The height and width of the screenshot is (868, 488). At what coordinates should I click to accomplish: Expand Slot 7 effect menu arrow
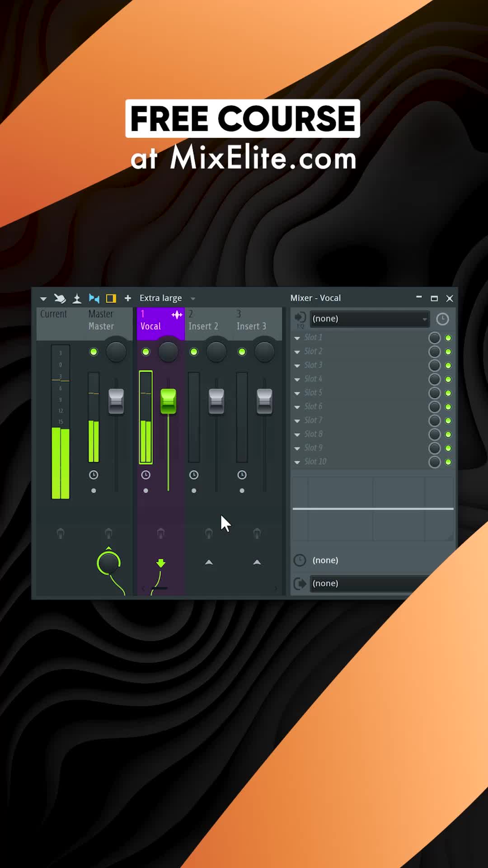click(297, 421)
